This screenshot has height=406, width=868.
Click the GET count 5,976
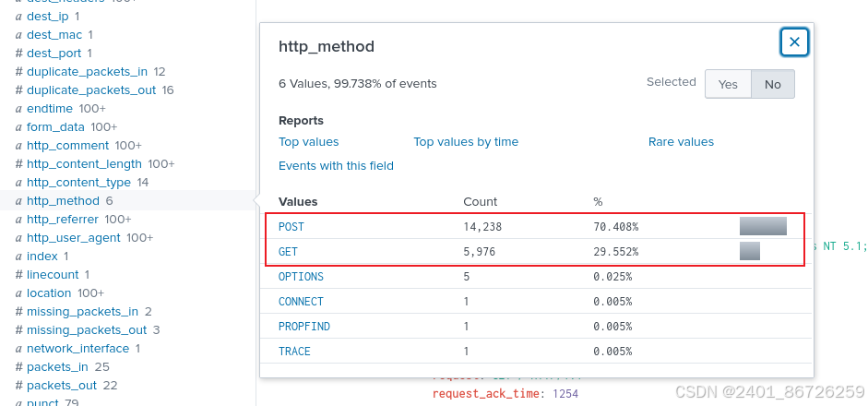click(x=480, y=252)
